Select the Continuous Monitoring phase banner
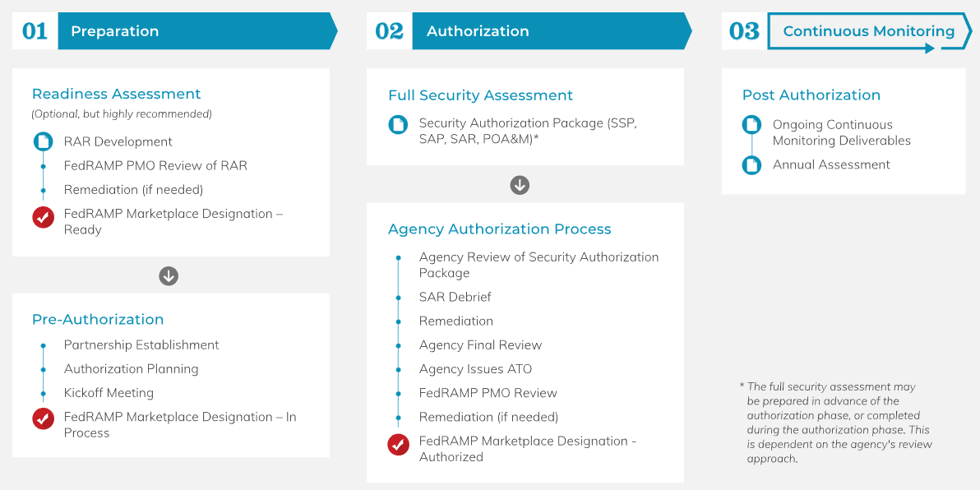 click(868, 31)
